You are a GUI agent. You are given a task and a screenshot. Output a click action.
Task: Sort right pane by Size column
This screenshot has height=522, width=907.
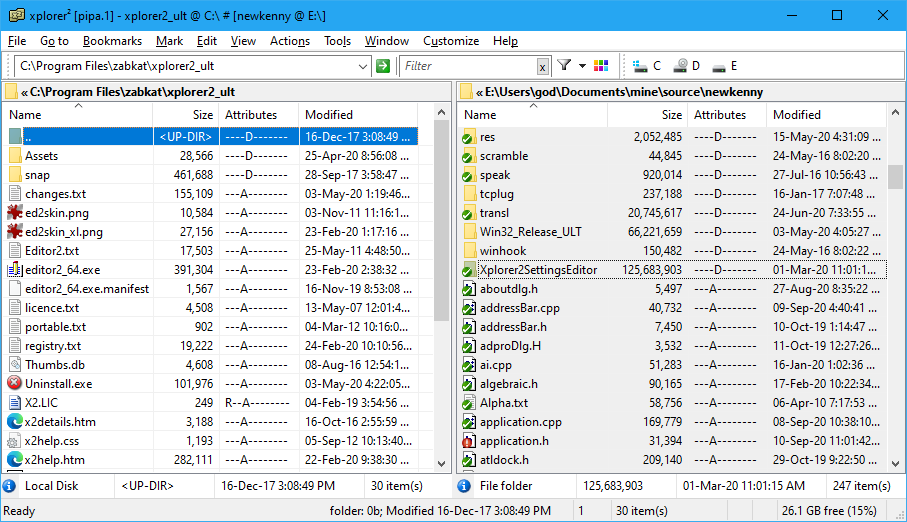(x=647, y=115)
